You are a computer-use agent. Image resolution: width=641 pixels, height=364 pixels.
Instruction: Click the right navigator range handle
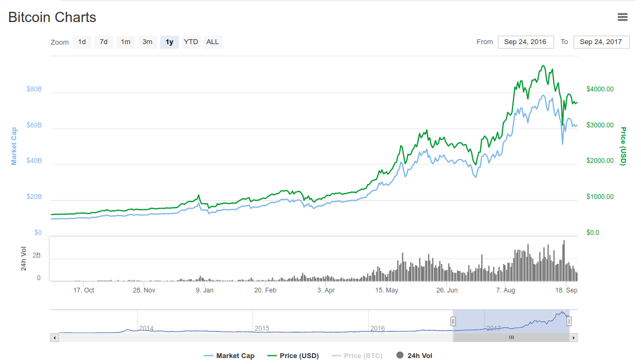click(x=568, y=322)
